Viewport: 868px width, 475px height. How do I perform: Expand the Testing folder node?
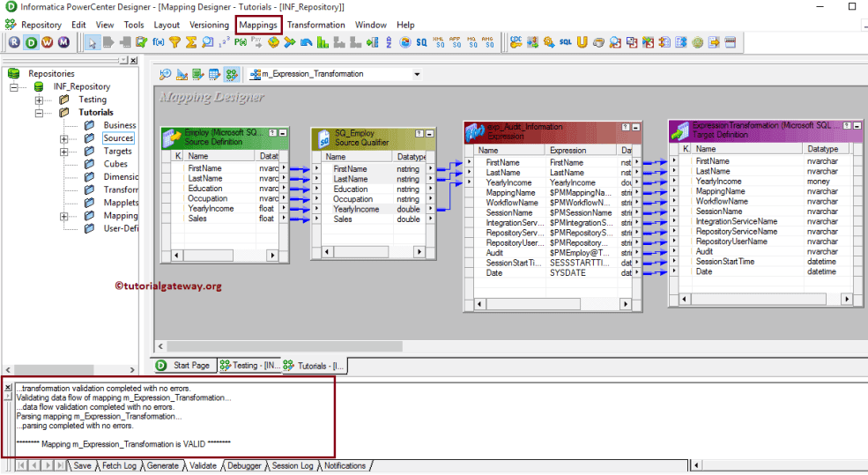tap(39, 100)
